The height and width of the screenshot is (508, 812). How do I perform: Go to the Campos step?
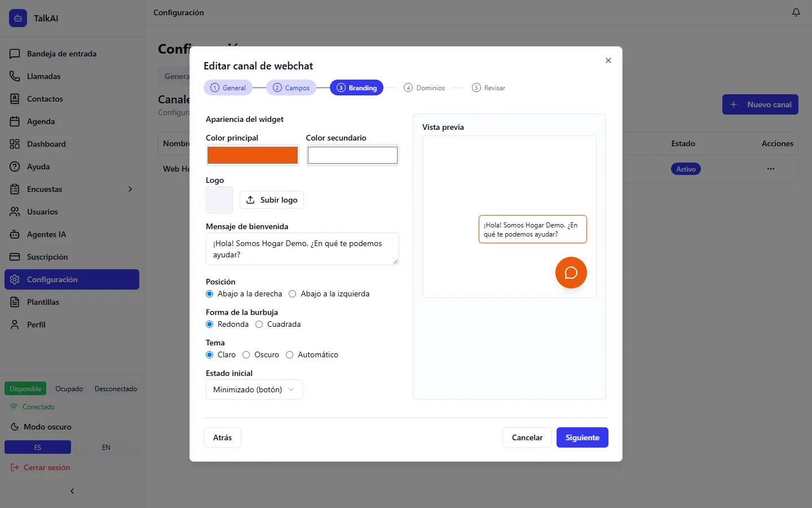(x=292, y=87)
